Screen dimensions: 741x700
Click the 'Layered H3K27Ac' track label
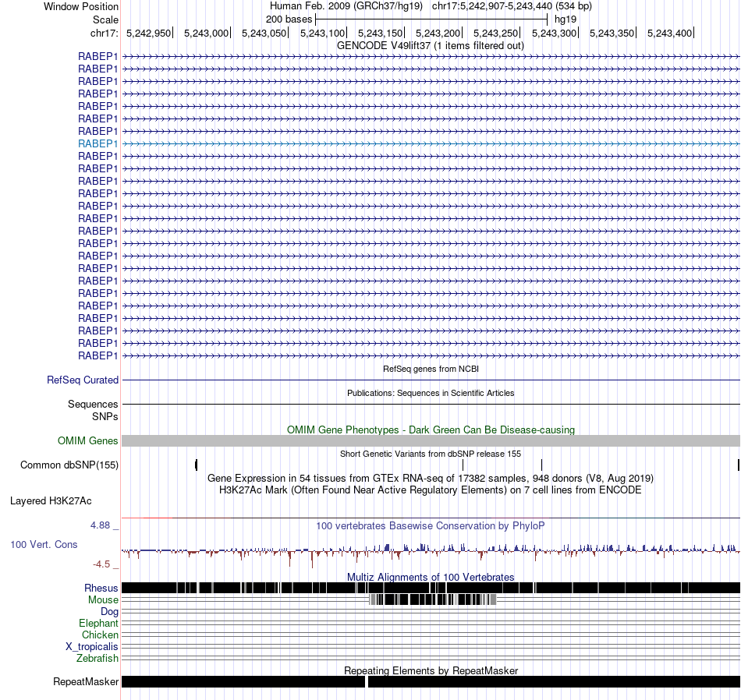[51, 500]
